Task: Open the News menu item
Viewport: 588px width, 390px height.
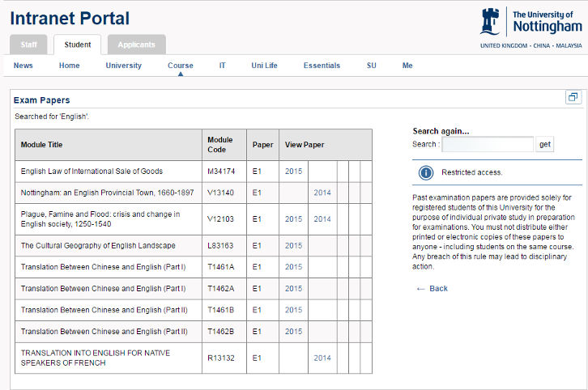Action: [x=23, y=66]
